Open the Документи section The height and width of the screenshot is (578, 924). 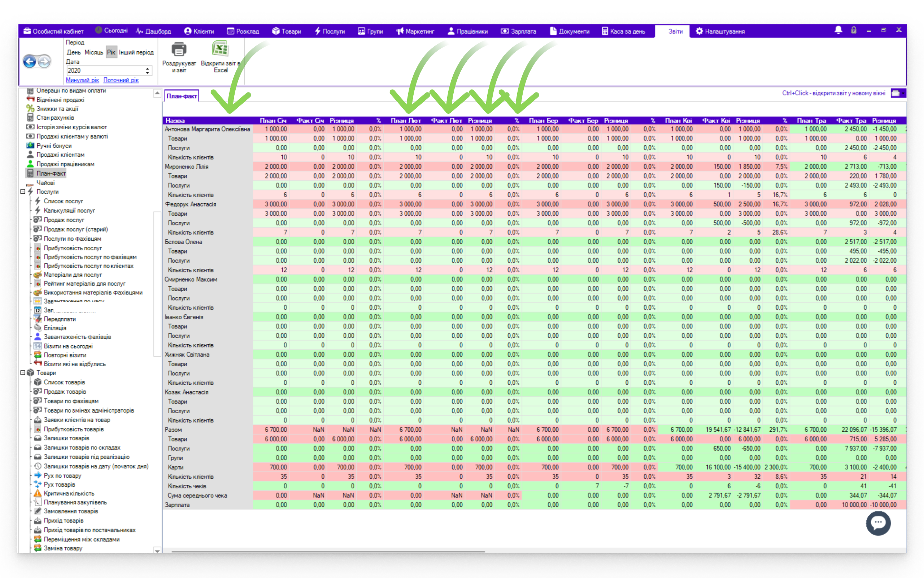pos(569,31)
